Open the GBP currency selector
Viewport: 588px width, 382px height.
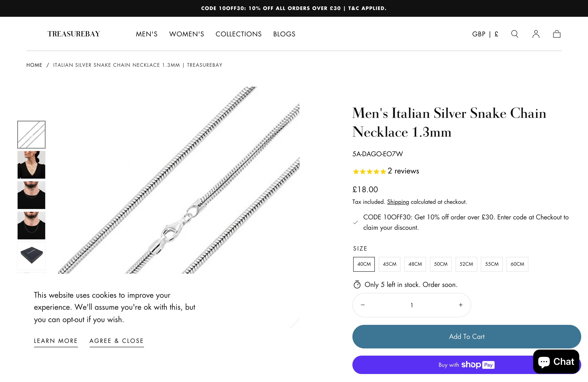485,34
